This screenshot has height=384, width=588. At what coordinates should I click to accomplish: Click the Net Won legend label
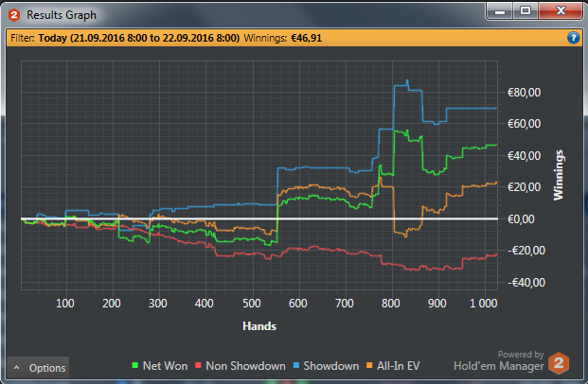pyautogui.click(x=165, y=366)
